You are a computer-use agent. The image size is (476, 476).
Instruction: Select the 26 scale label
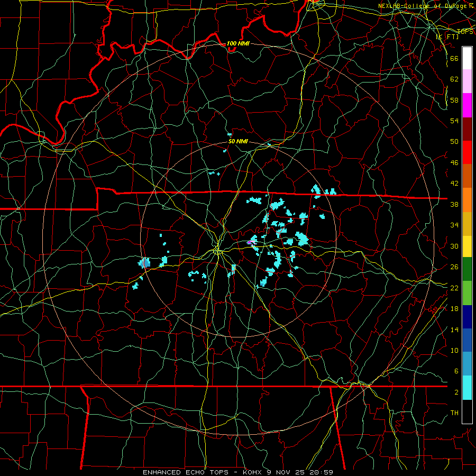(454, 267)
